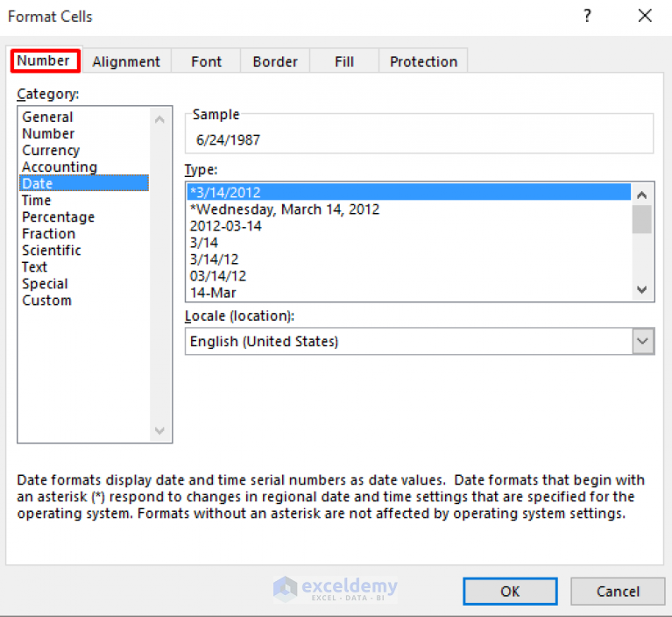Viewport: 672px width, 617px height.
Task: Choose the Fraction category
Action: tap(84, 234)
